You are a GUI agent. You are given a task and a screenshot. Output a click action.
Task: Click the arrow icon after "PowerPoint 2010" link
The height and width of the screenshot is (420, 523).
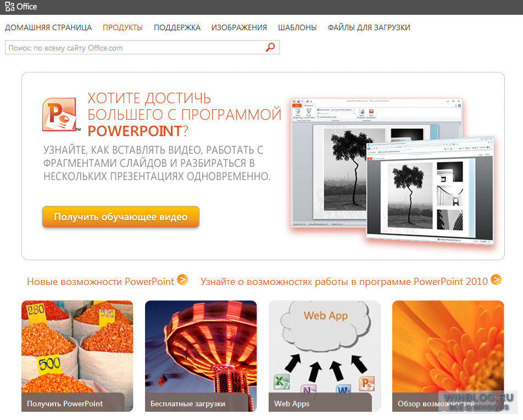(496, 279)
